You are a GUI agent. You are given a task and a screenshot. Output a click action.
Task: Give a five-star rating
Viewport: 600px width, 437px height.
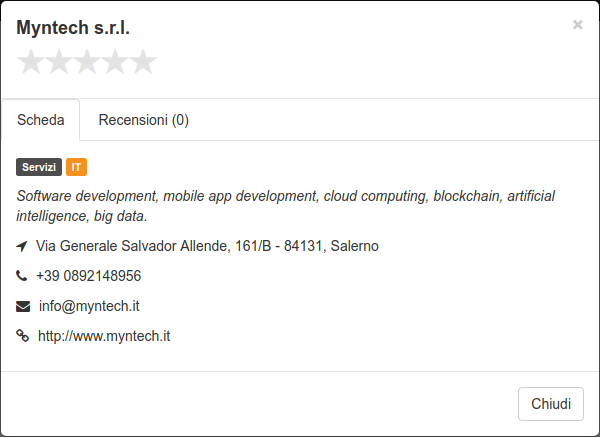(143, 61)
